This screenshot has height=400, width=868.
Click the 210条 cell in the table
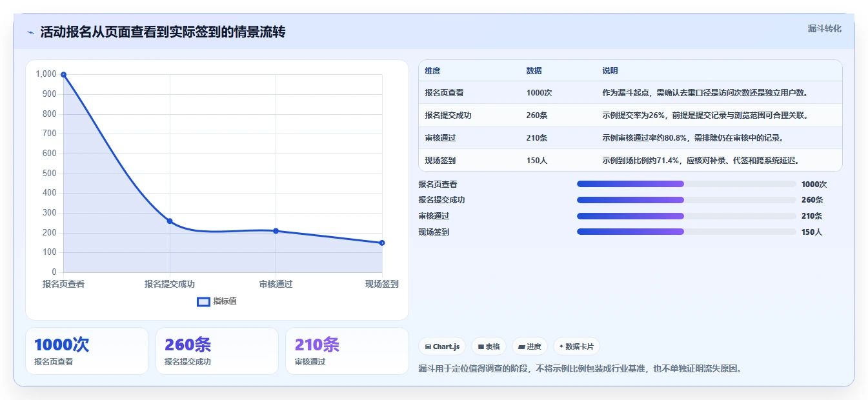point(537,138)
